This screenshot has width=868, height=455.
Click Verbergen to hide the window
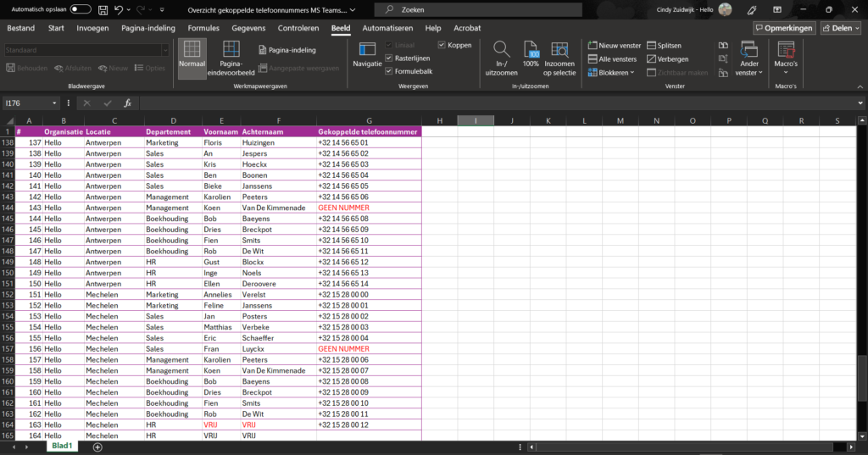pos(668,58)
